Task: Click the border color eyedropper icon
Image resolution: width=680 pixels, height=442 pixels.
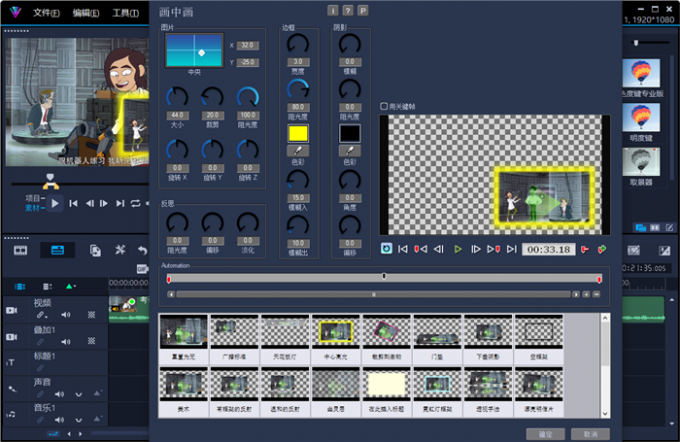Action: click(x=297, y=150)
